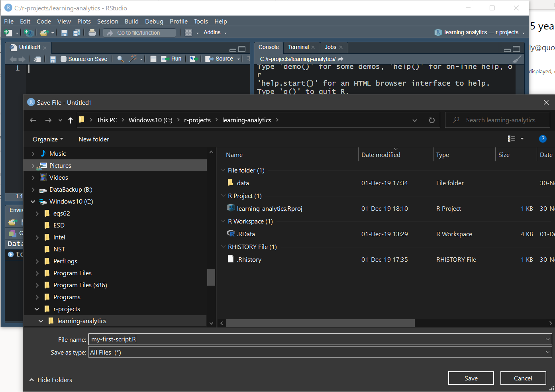Refresh the learning-analytics folder listing

click(x=432, y=120)
